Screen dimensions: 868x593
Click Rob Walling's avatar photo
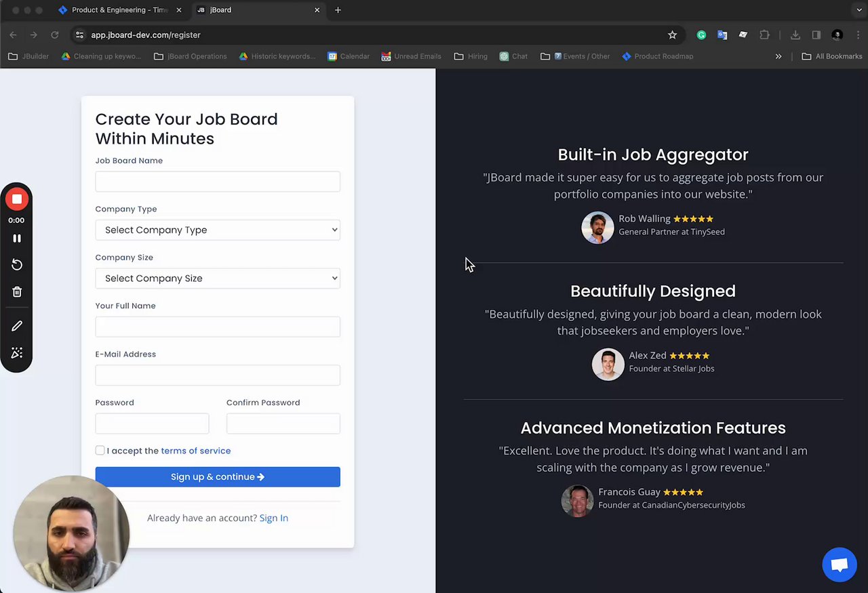coord(597,227)
